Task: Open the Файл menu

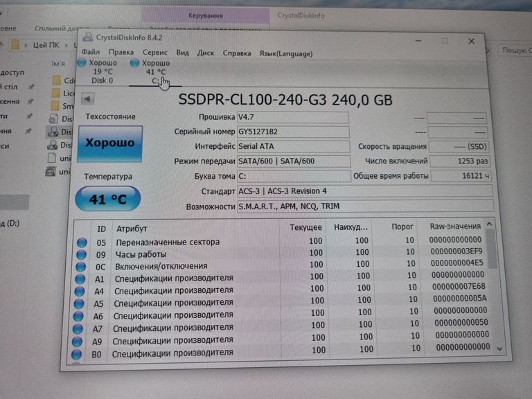Action: point(91,52)
